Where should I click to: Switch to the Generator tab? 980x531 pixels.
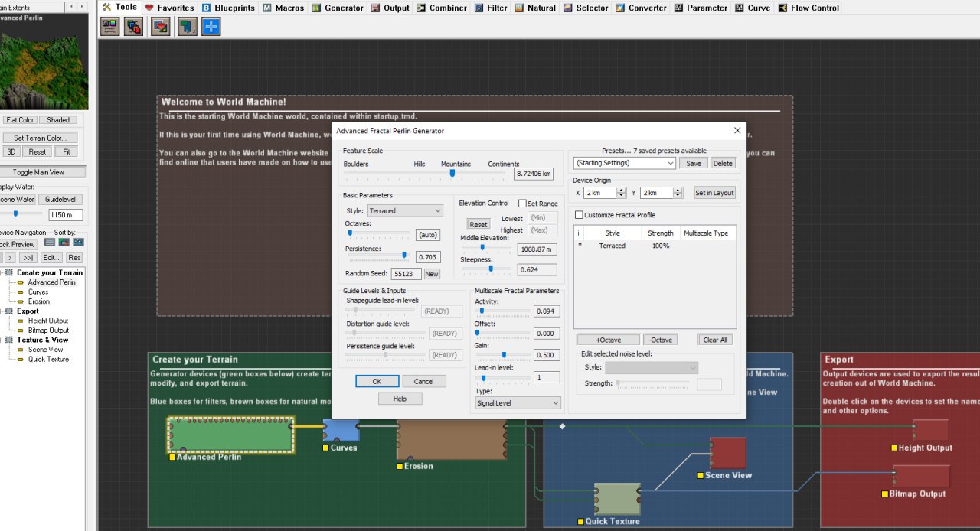(338, 8)
